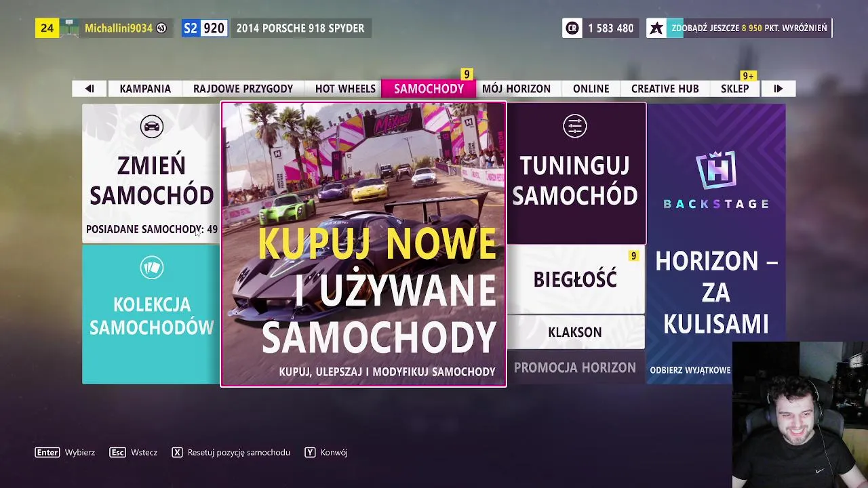Open the Online tab
868x488 pixels.
tap(591, 89)
